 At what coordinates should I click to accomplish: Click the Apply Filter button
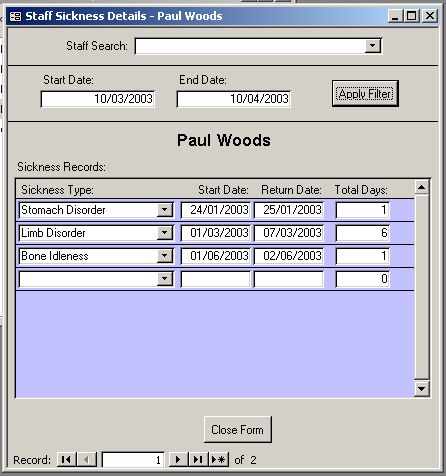click(365, 94)
